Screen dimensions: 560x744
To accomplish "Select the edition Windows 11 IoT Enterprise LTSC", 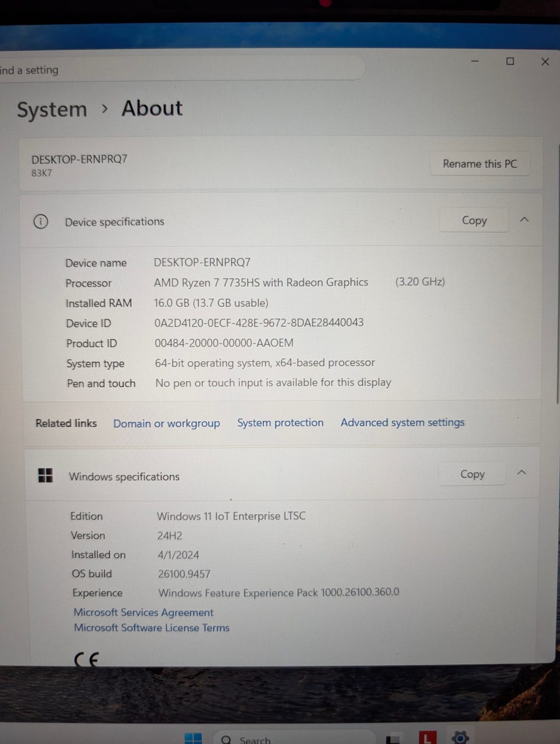I will (231, 516).
